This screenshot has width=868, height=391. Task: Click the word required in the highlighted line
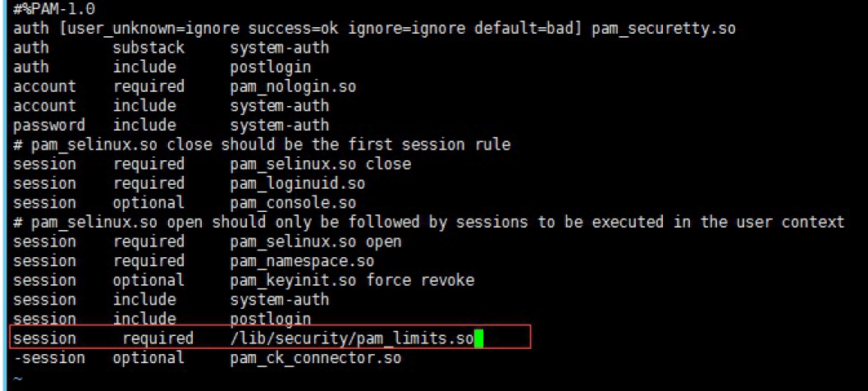click(158, 338)
